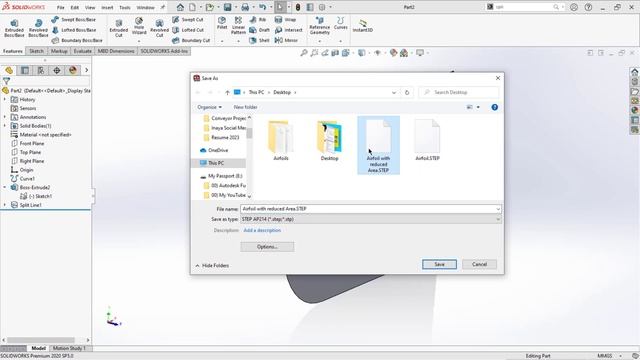Viewport: 640px width, 360px height.
Task: Select the Shell tool
Action: click(259, 40)
